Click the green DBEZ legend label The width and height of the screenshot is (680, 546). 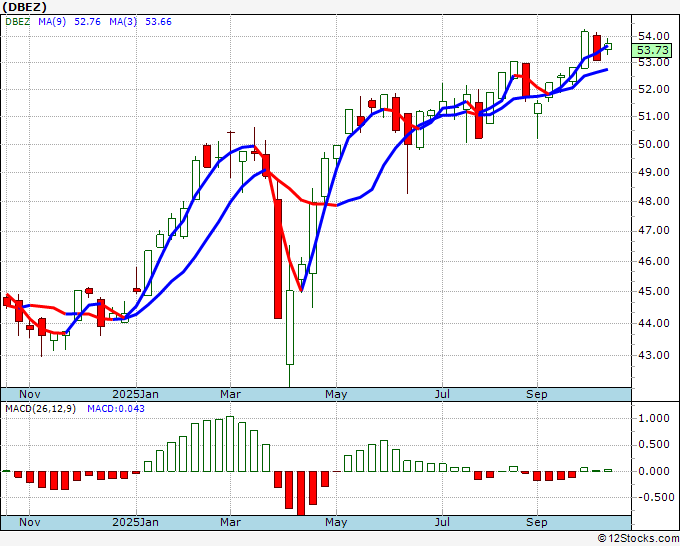(18, 22)
